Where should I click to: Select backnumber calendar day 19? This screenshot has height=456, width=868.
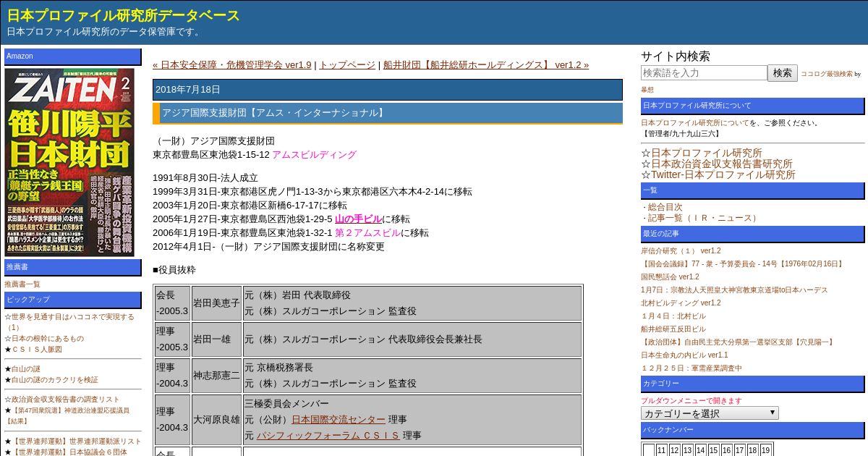pos(765,450)
